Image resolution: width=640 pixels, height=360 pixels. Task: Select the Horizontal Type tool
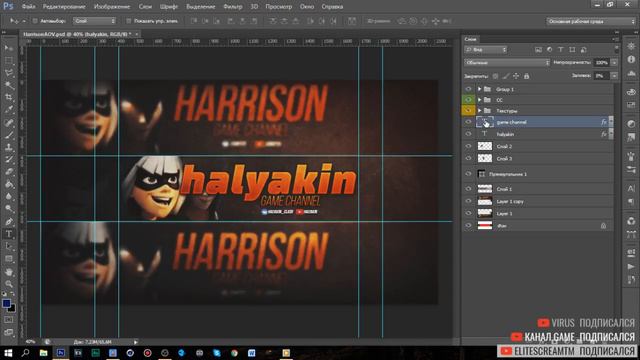coord(9,234)
